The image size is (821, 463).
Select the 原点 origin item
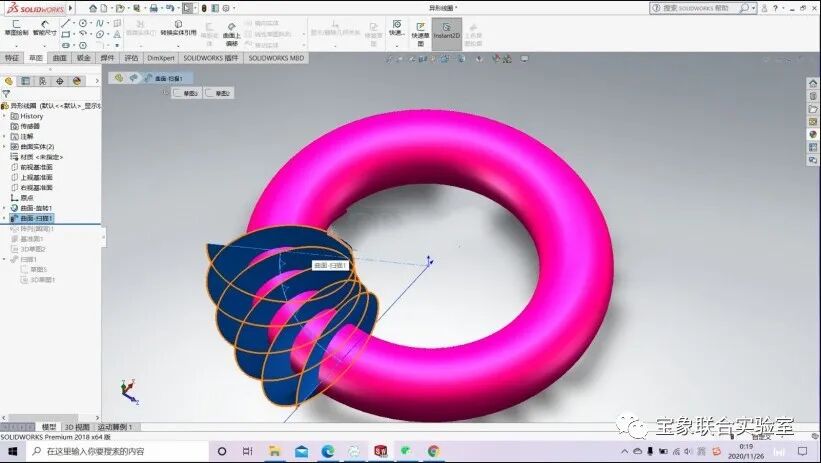tap(23, 198)
